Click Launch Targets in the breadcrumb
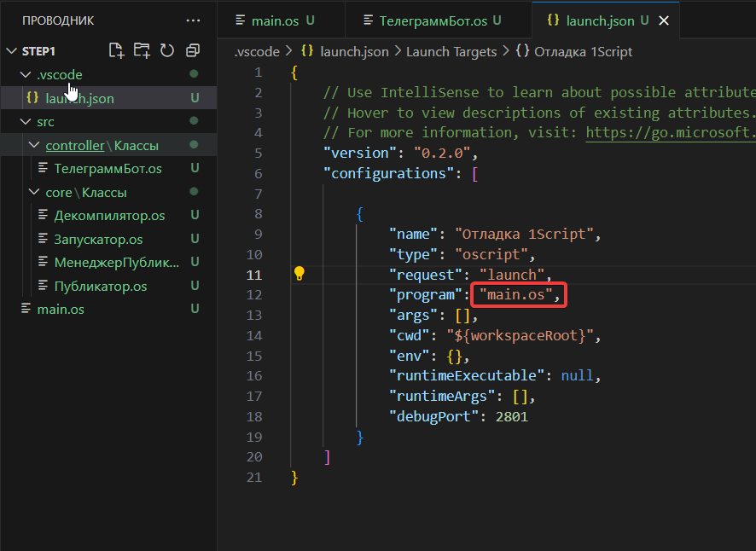This screenshot has width=756, height=551. point(451,52)
